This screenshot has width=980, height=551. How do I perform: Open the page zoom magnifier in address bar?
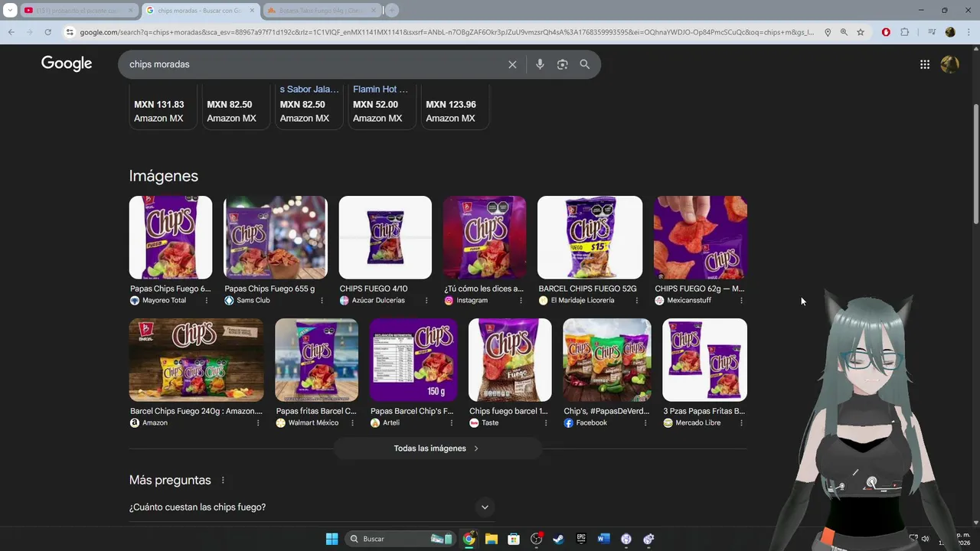coord(844,32)
